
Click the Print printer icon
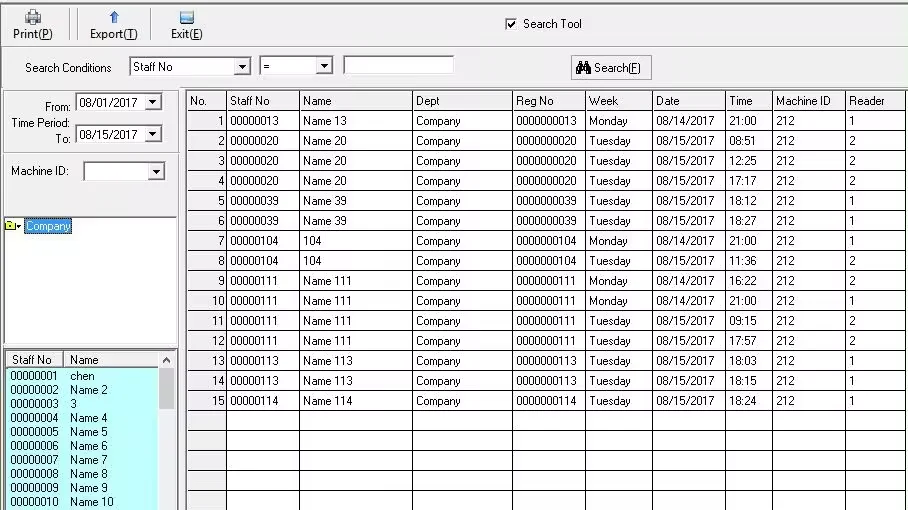[x=33, y=17]
